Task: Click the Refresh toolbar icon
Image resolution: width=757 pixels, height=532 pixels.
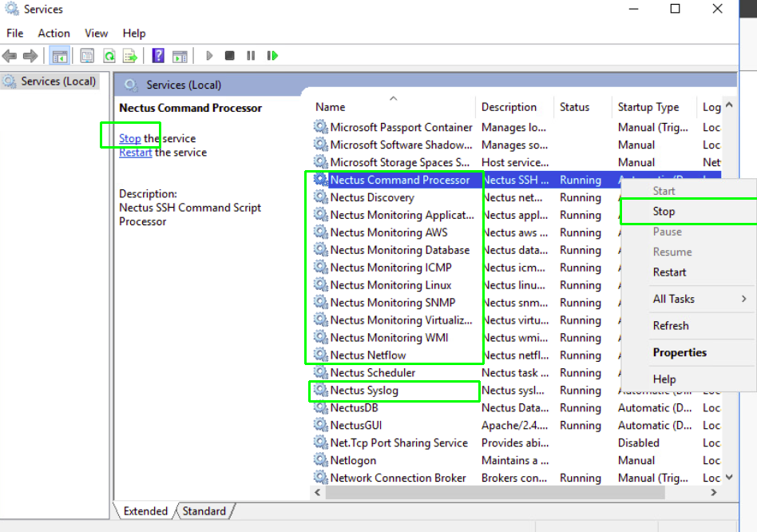Action: point(109,56)
